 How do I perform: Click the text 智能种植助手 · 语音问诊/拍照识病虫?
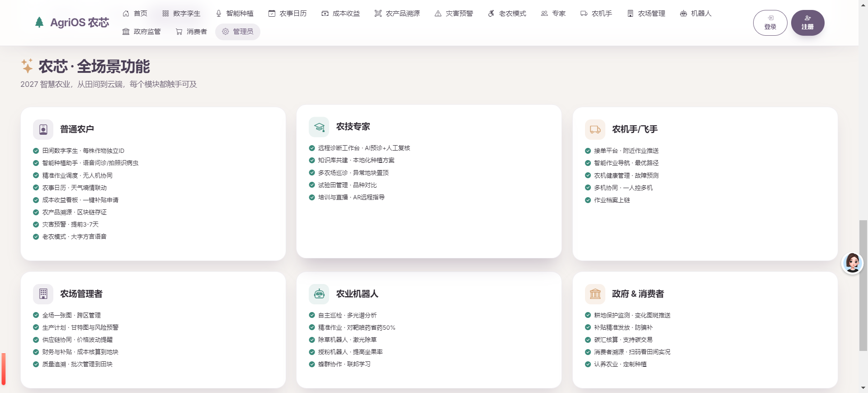click(x=90, y=163)
